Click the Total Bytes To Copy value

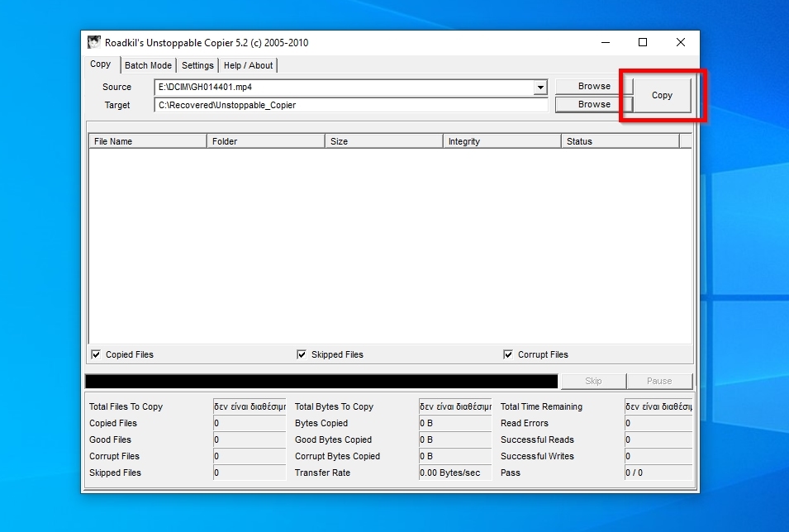455,406
